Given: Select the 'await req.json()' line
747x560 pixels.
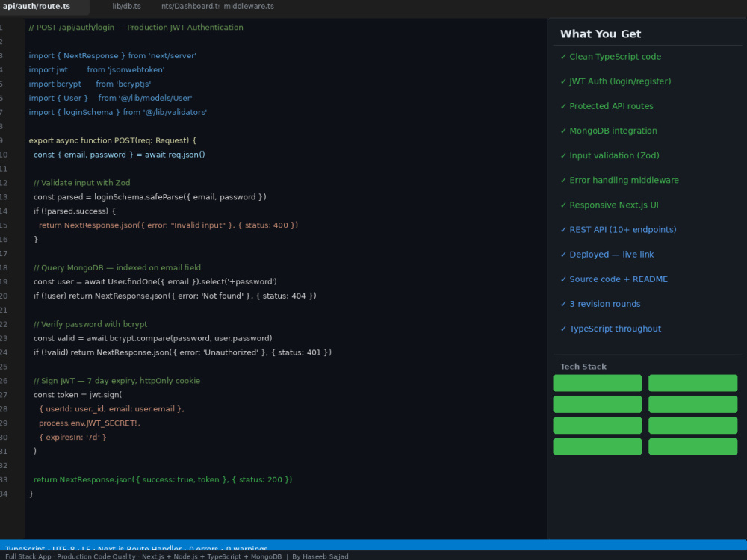Looking at the screenshot, I should 119,155.
